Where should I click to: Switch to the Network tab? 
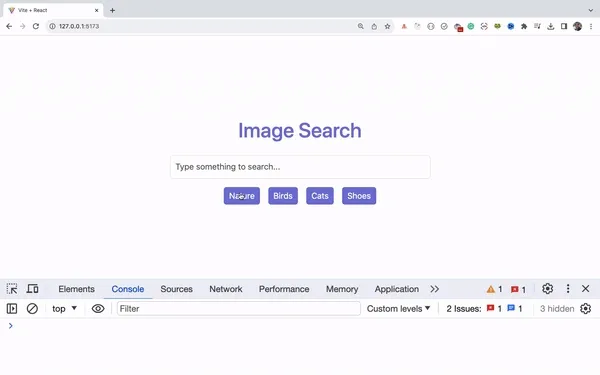pos(226,289)
